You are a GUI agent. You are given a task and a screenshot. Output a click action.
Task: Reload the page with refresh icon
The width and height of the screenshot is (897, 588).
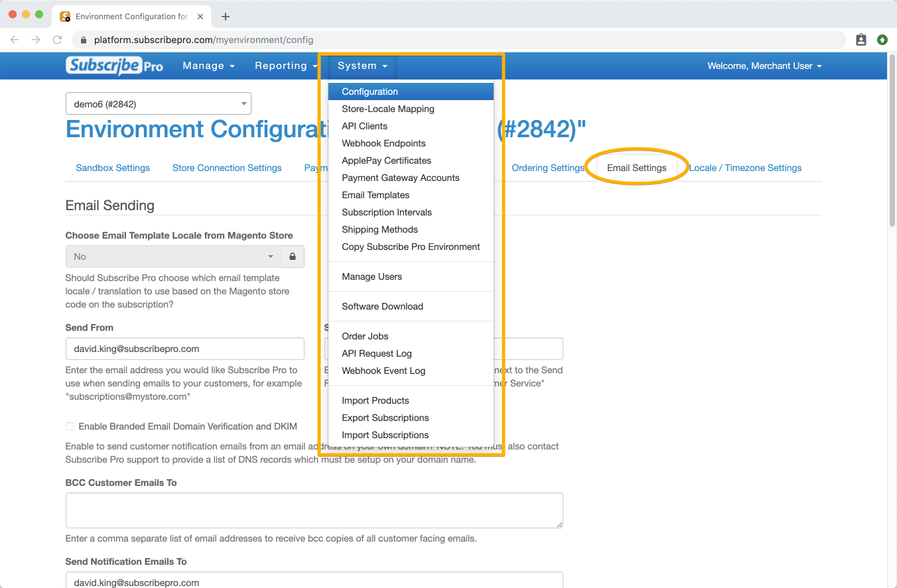pos(57,40)
